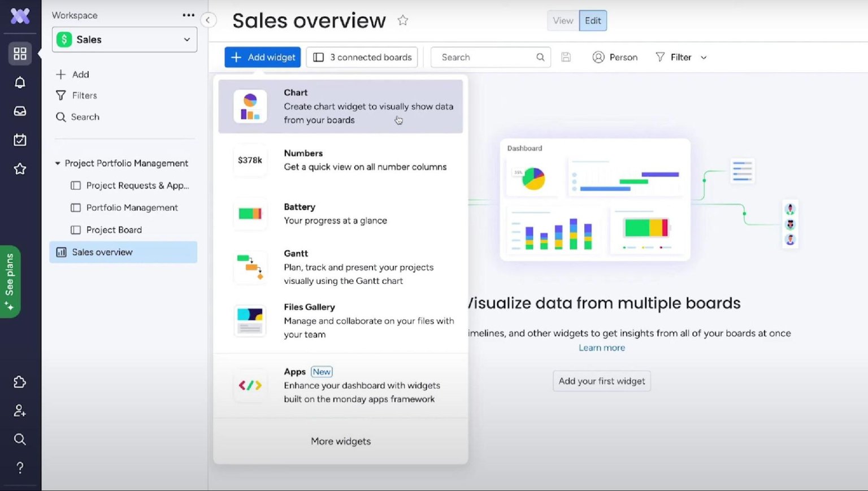Open My Work calendar-check icon
This screenshot has height=491, width=868.
tap(20, 140)
